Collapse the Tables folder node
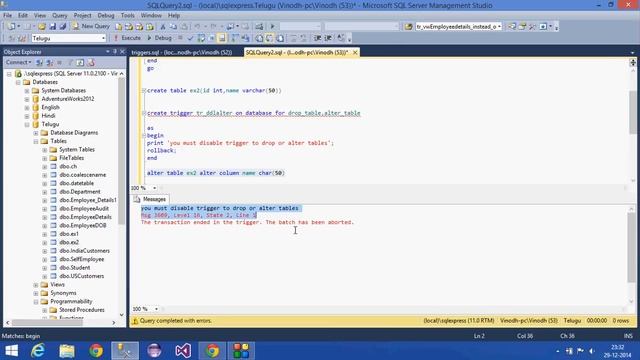640x360 pixels. [x=36, y=141]
